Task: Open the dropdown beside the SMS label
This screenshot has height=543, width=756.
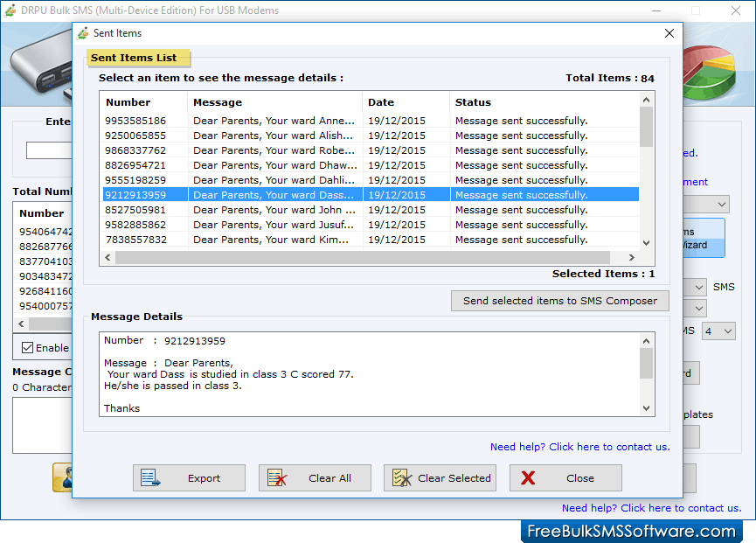Action: pyautogui.click(x=699, y=286)
